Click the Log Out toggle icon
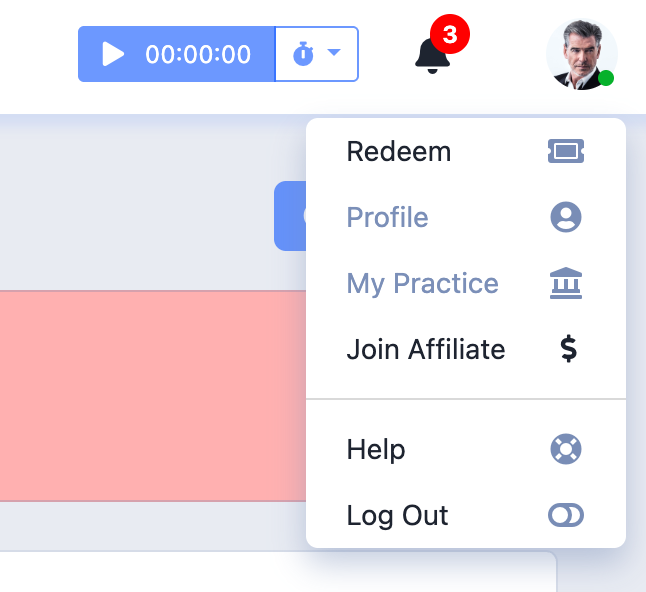 [x=566, y=516]
